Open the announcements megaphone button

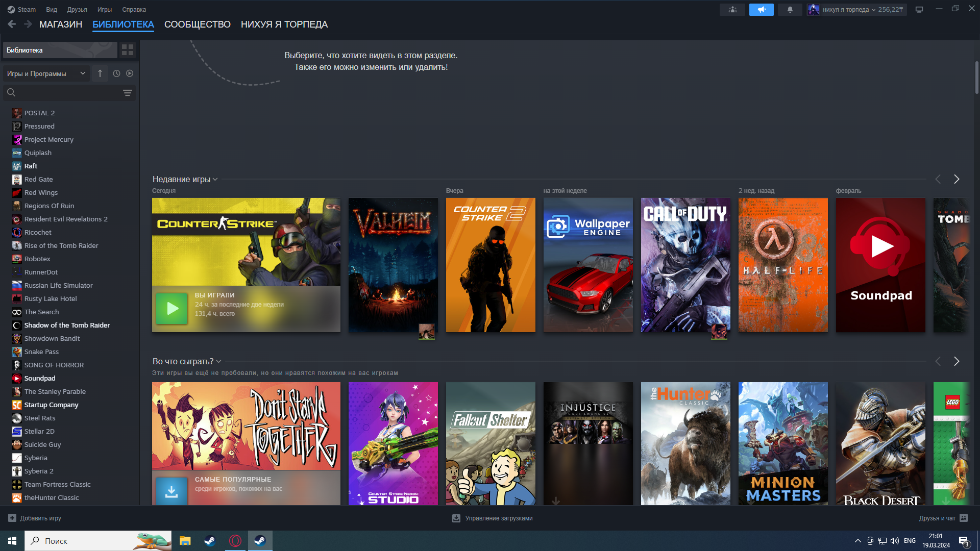pyautogui.click(x=761, y=10)
